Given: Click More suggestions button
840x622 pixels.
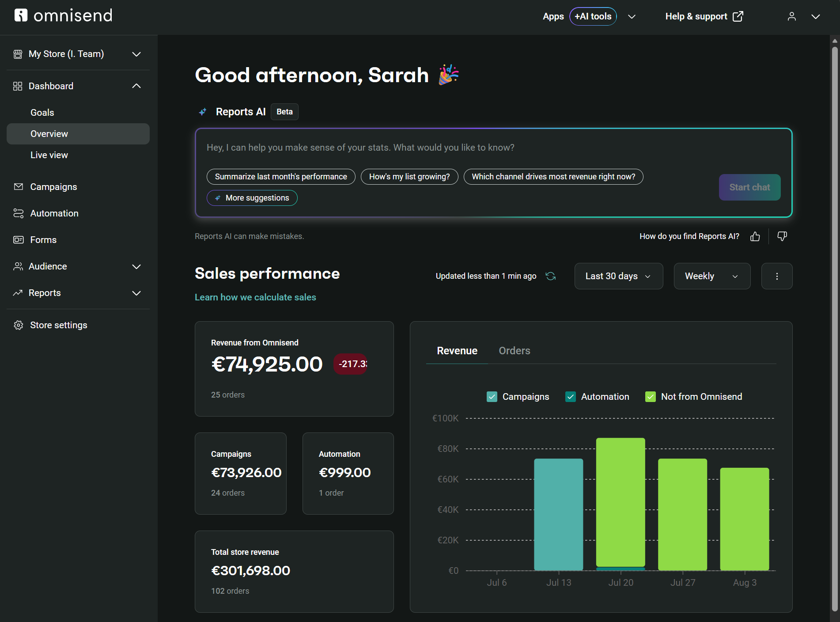Looking at the screenshot, I should pos(252,198).
